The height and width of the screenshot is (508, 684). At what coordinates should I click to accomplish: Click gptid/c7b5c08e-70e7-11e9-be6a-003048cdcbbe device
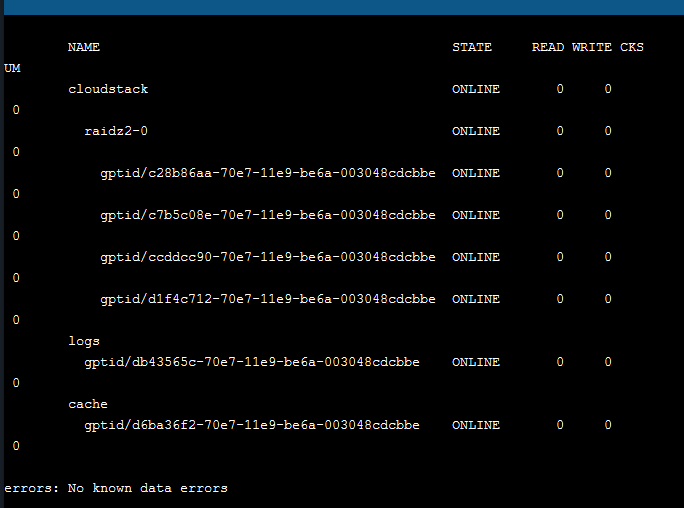pyautogui.click(x=268, y=215)
